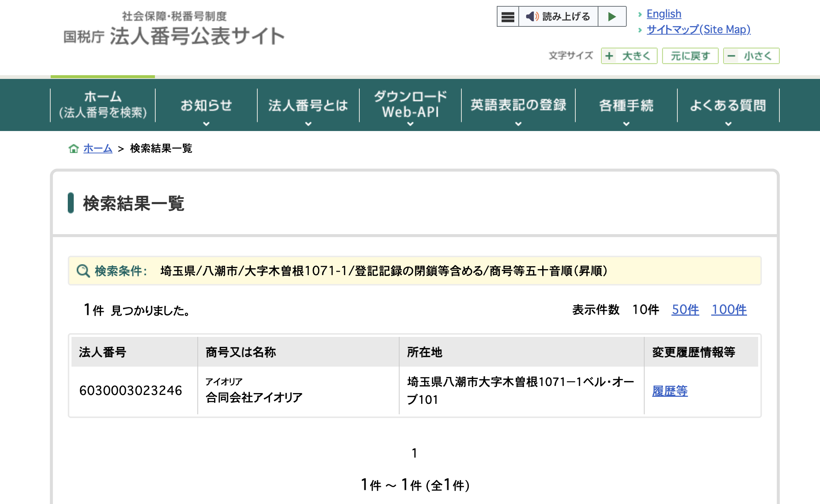Show 100件 results per page
The height and width of the screenshot is (504, 820).
pyautogui.click(x=729, y=309)
